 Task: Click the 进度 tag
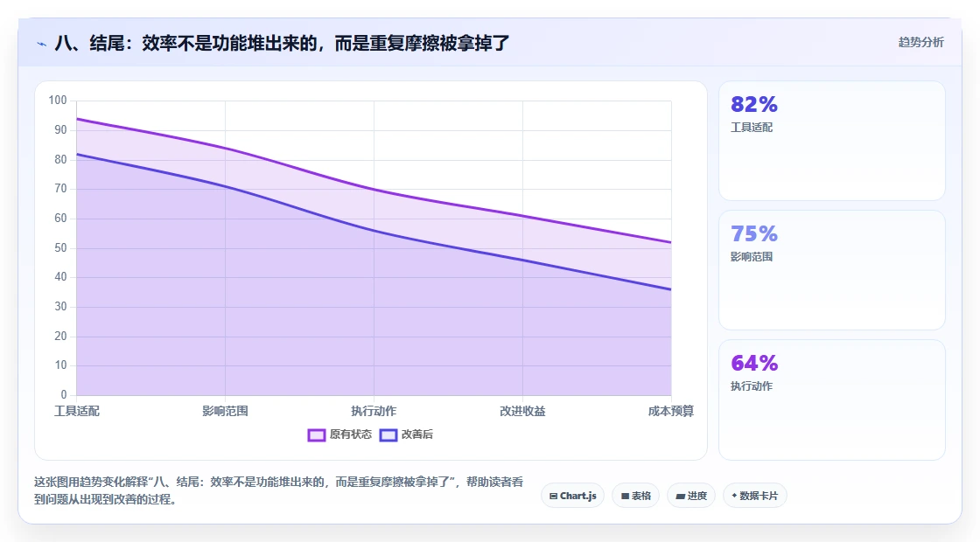coord(691,496)
